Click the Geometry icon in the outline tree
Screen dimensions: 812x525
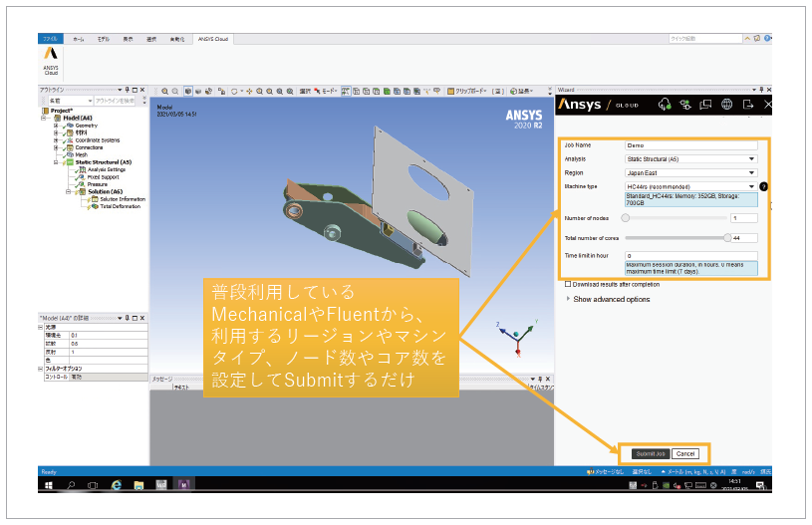[71, 126]
